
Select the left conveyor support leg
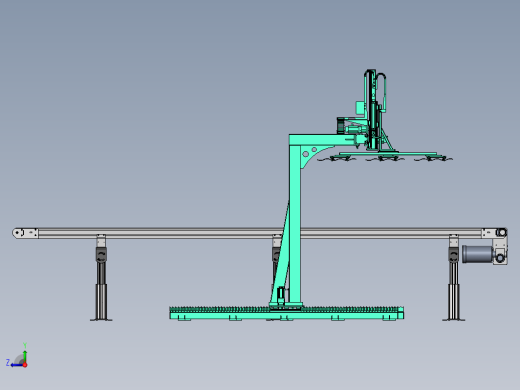[x=101, y=277]
